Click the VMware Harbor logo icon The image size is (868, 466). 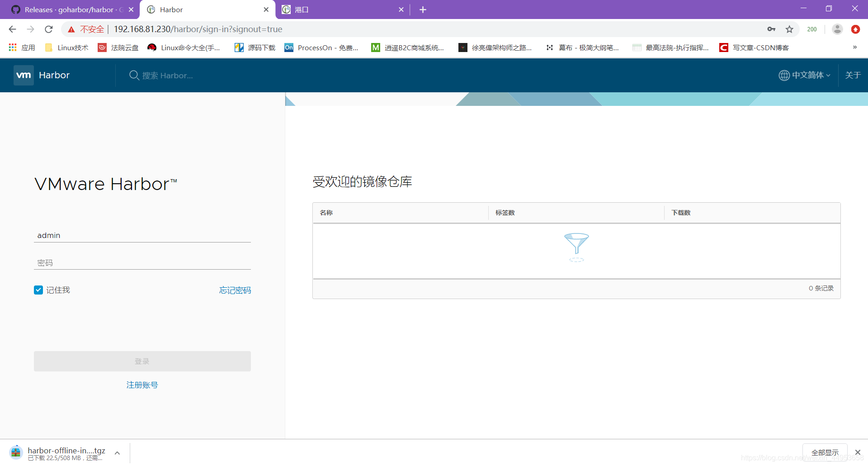(x=23, y=75)
